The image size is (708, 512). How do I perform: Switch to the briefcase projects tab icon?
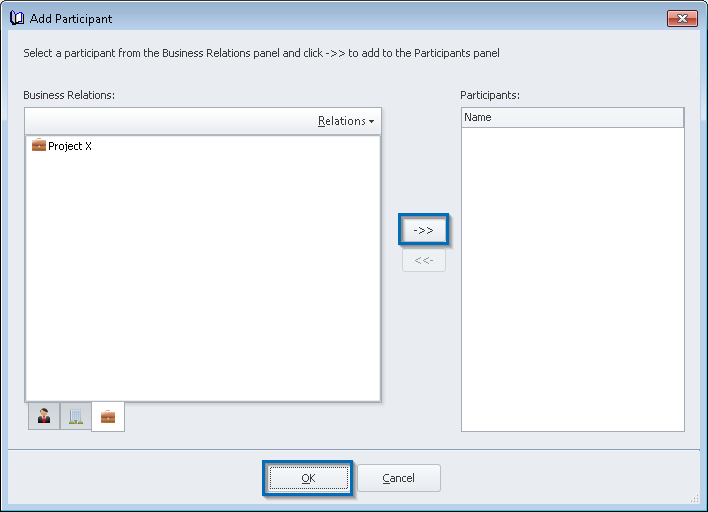pyautogui.click(x=108, y=416)
